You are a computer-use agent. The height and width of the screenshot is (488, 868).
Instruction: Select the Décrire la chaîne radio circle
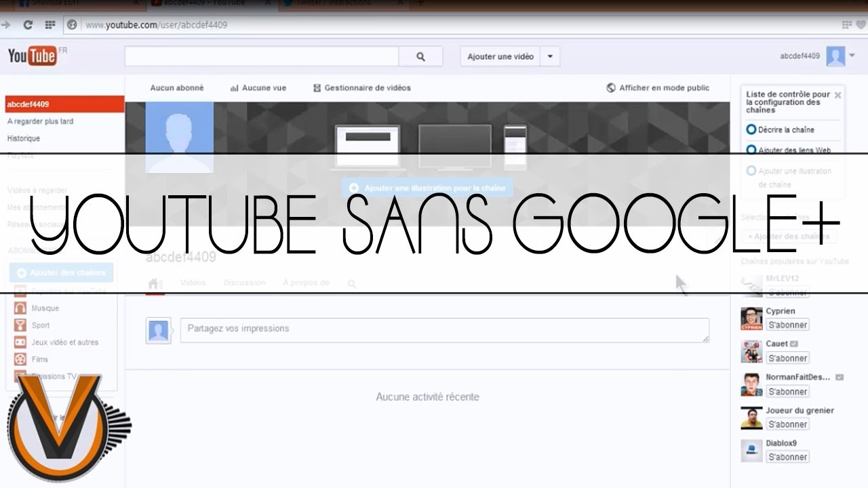751,129
